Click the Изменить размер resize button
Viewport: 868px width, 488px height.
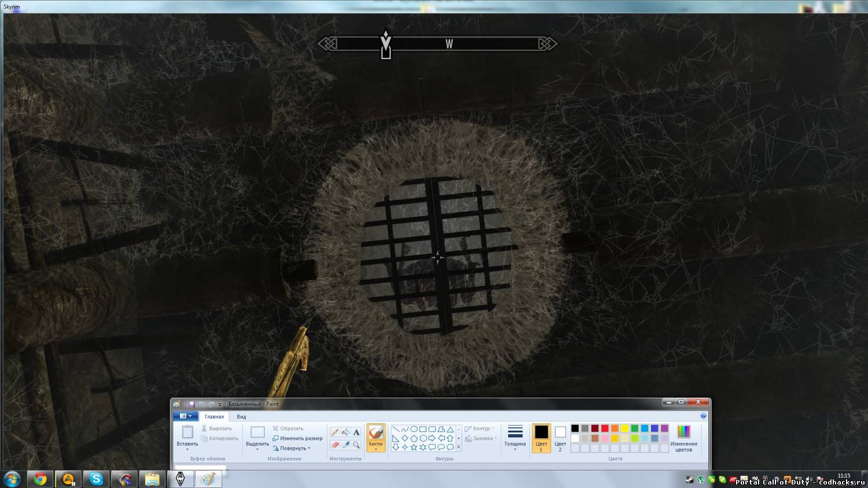click(297, 438)
